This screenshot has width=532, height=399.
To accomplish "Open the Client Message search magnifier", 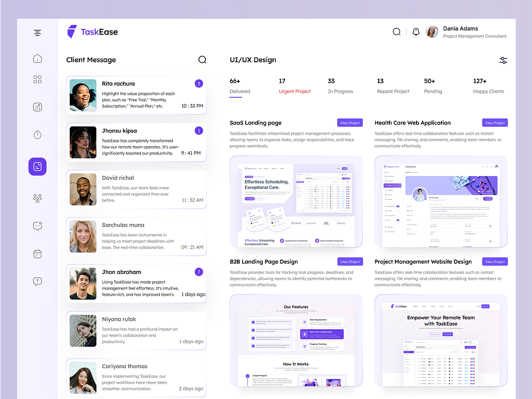I will tap(202, 60).
